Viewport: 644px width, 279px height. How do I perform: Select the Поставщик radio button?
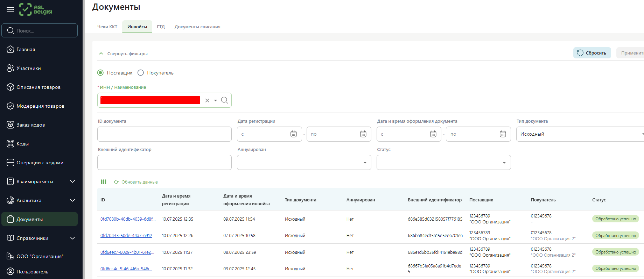click(100, 73)
